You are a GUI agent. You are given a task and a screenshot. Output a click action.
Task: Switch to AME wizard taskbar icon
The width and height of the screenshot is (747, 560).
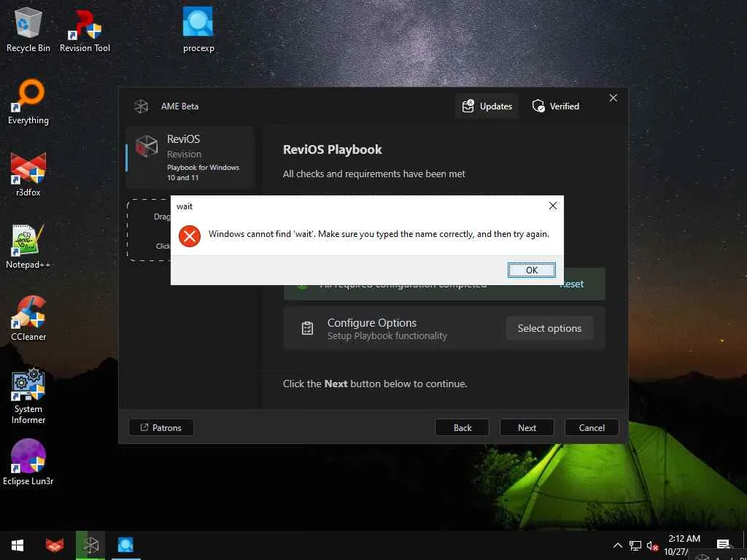90,545
